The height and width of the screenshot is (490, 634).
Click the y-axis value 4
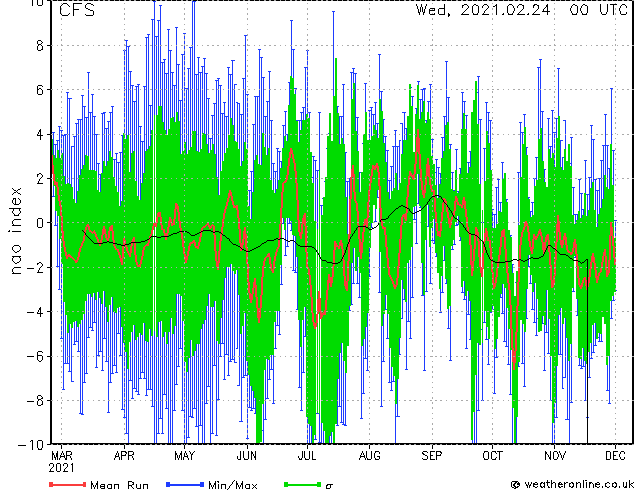[x=40, y=134]
